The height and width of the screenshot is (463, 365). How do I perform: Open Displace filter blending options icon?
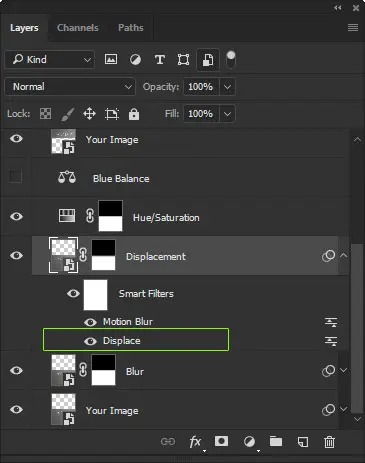[x=331, y=341]
